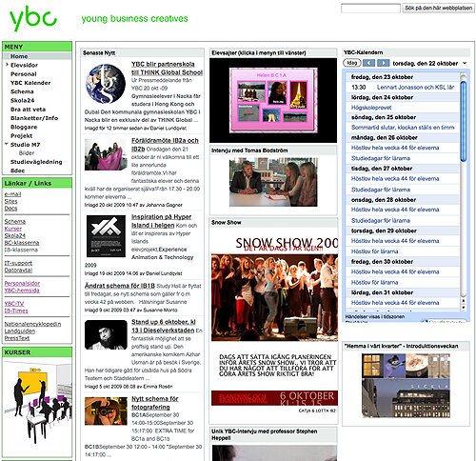This screenshot has width=476, height=461.
Task: Open YBC Kalender menu item
Action: [30, 83]
